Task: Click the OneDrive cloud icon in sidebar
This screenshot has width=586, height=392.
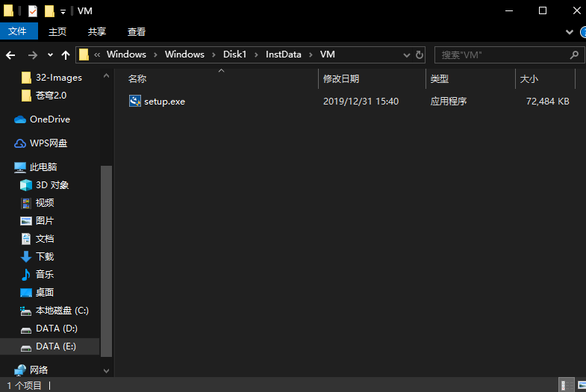Action: [20, 119]
